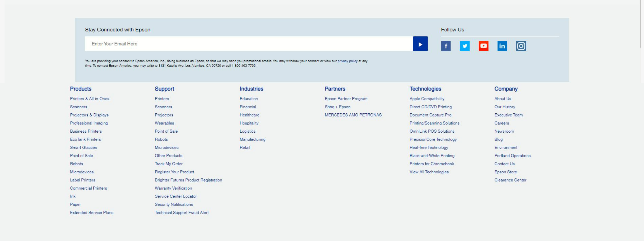Open Epson's Facebook page icon
The width and height of the screenshot is (644, 241).
click(x=446, y=46)
